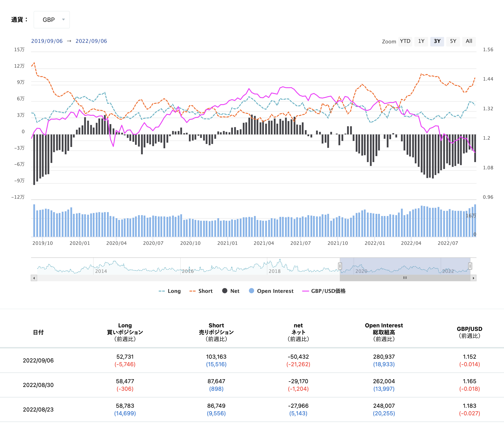Screen dimensions: 504x425
Task: Click the navigator scrollbar thumb
Action: [405, 278]
